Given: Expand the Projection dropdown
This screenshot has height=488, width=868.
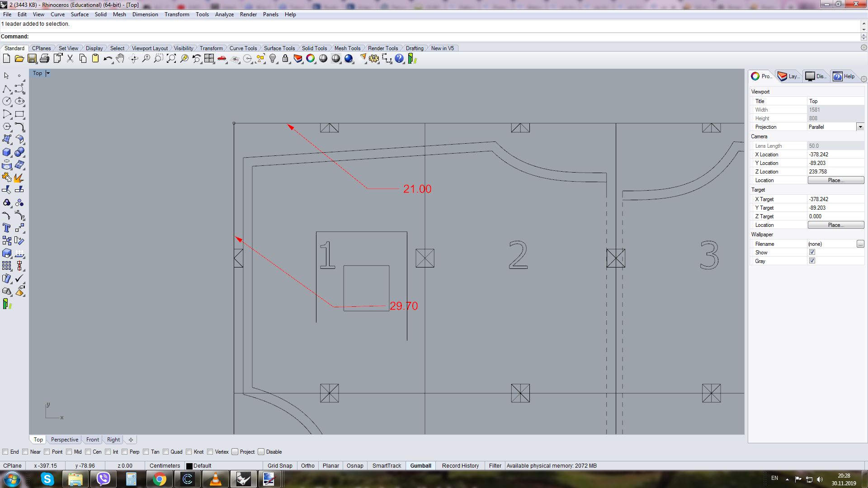Looking at the screenshot, I should pyautogui.click(x=860, y=127).
